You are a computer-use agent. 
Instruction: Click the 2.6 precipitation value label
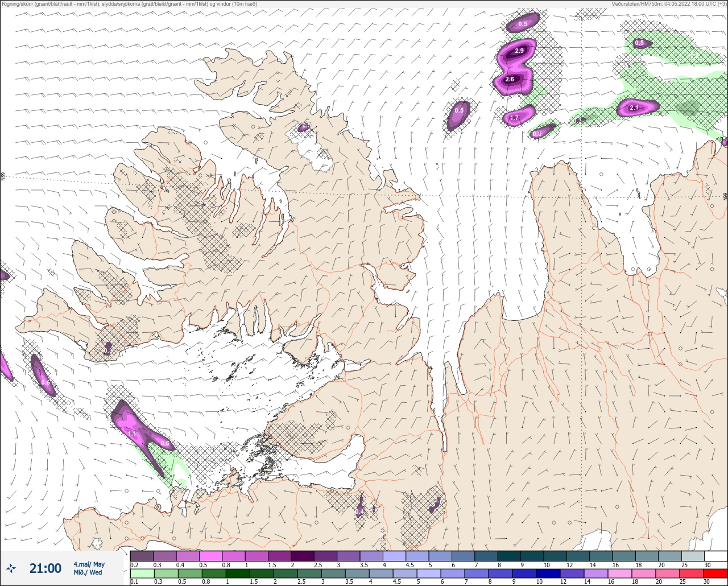pyautogui.click(x=510, y=80)
